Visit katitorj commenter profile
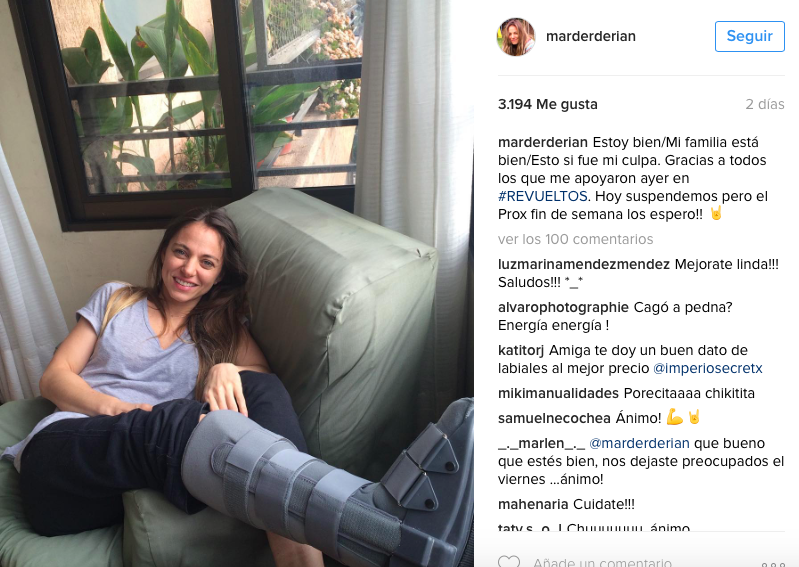Screen dimensions: 799x567 coord(521,350)
